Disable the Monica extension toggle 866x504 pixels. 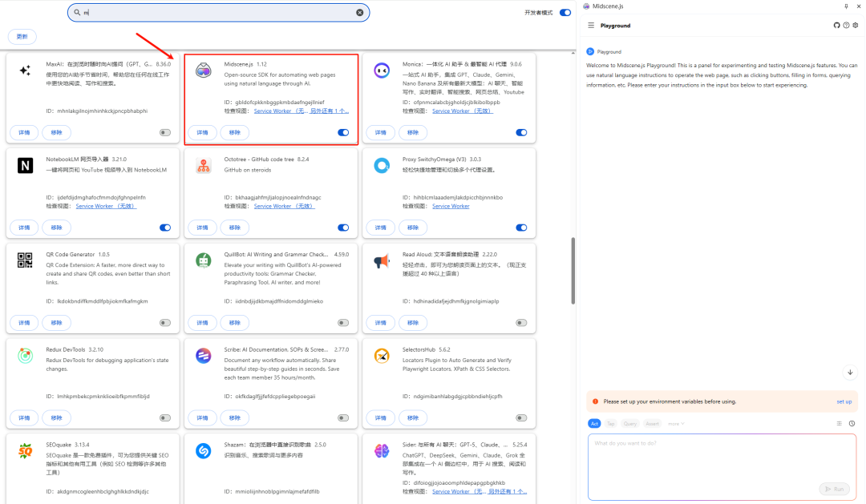521,132
